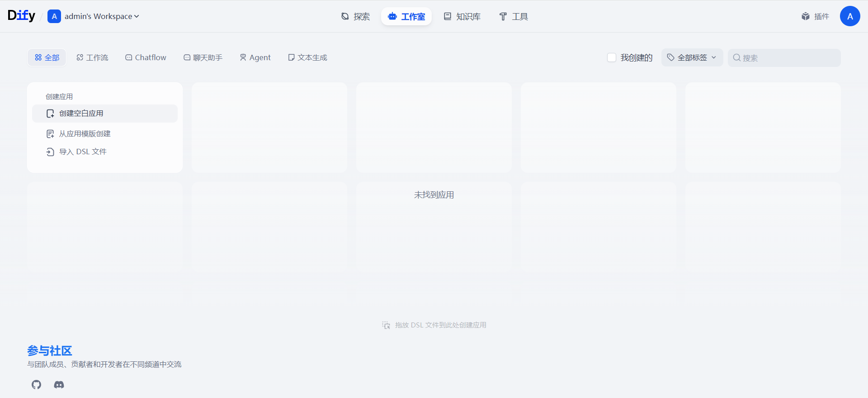Open the 工具 tools tab
Image resolution: width=868 pixels, height=398 pixels.
[x=514, y=17]
